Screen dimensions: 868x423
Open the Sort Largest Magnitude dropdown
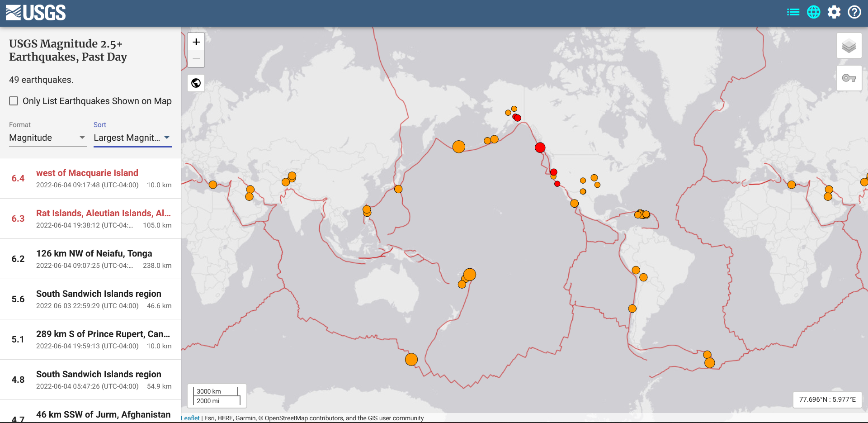(132, 138)
